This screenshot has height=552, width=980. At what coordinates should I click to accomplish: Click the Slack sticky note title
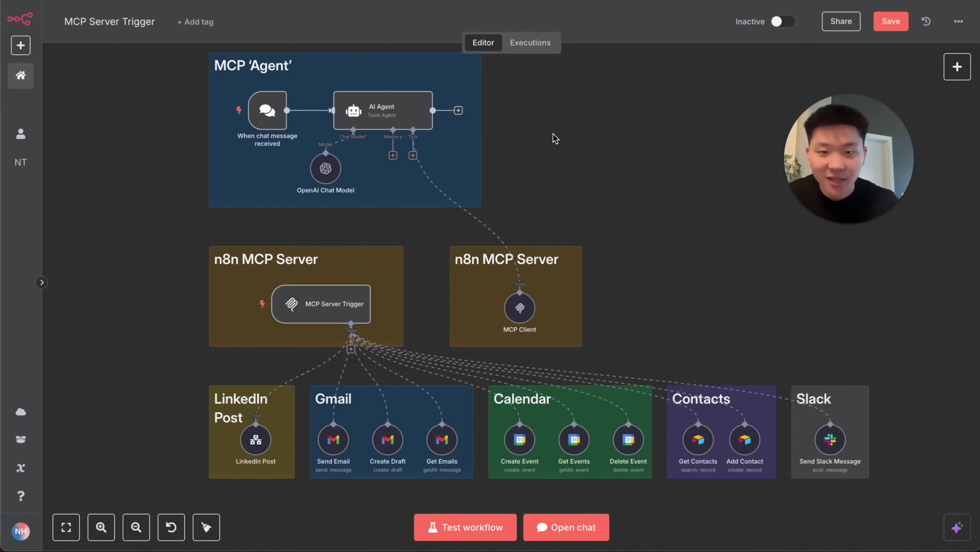[x=814, y=399]
